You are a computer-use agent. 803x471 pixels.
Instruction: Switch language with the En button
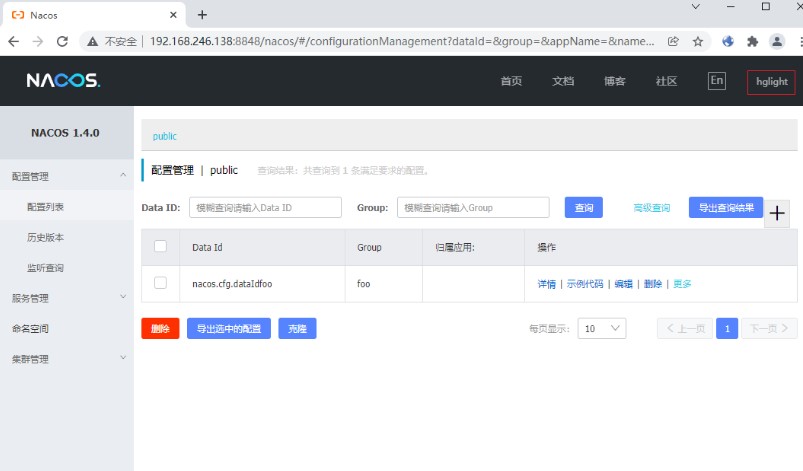716,80
